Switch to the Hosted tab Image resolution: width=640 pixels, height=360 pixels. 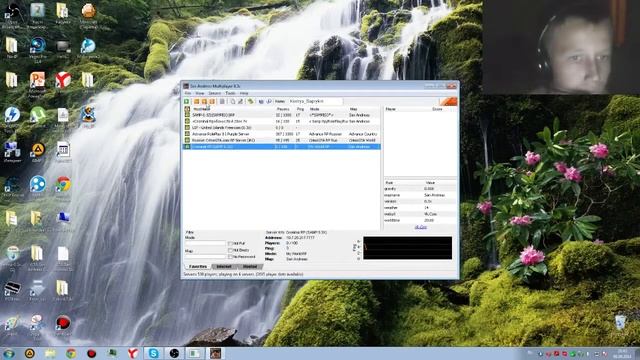pos(250,267)
